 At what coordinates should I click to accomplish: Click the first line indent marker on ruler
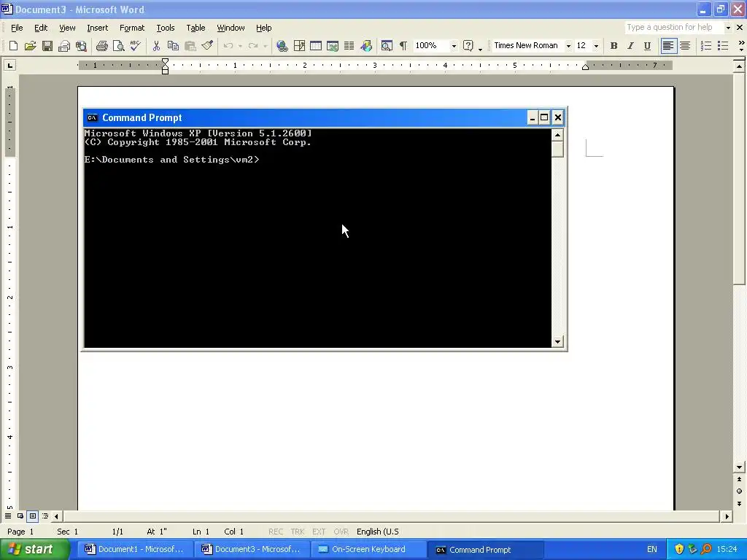(x=166, y=61)
